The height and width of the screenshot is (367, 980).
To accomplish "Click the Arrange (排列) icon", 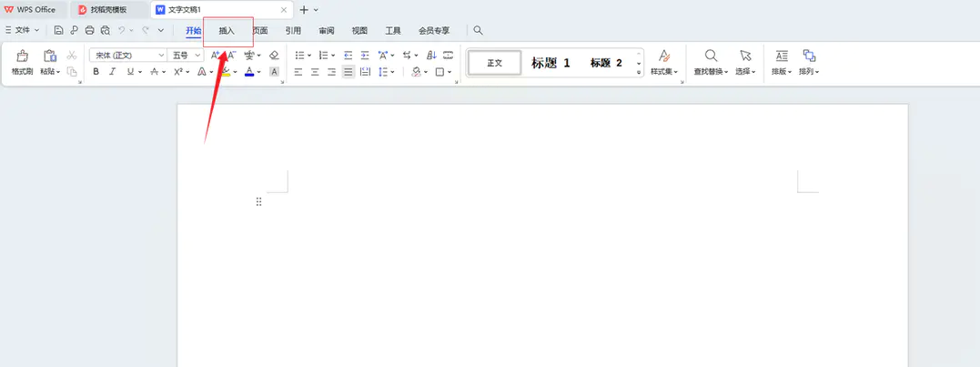I will point(809,56).
